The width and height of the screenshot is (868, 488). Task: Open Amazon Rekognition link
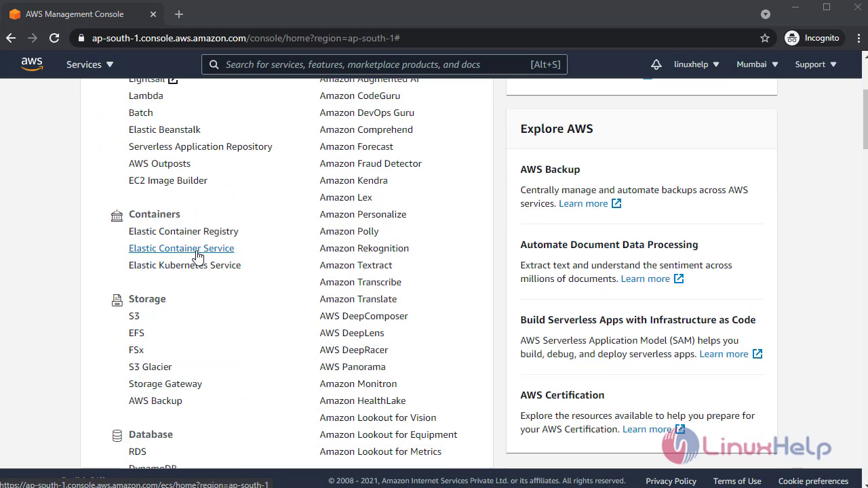364,248
